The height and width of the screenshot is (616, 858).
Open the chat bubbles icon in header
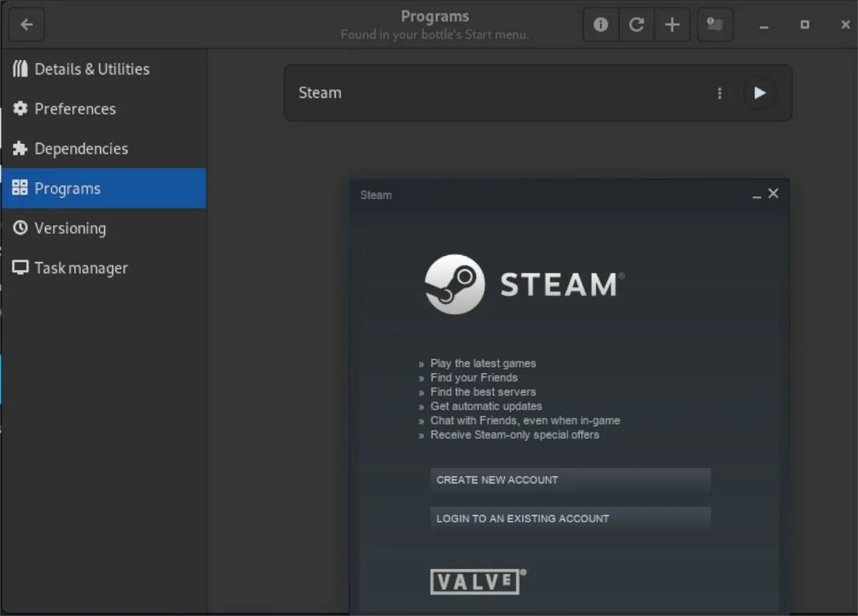(x=714, y=25)
